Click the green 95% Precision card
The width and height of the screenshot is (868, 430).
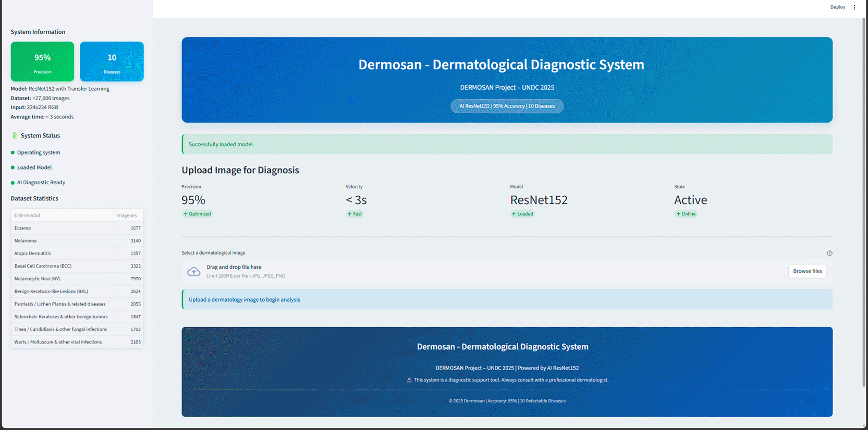click(x=42, y=62)
